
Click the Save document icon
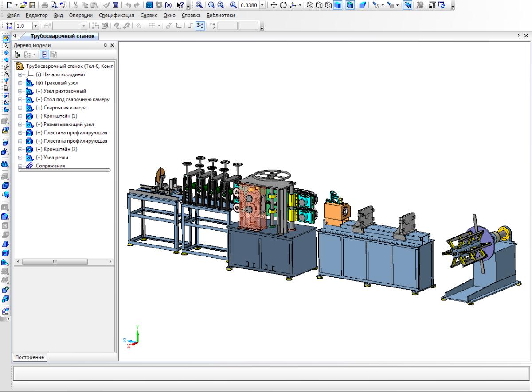[32, 5]
